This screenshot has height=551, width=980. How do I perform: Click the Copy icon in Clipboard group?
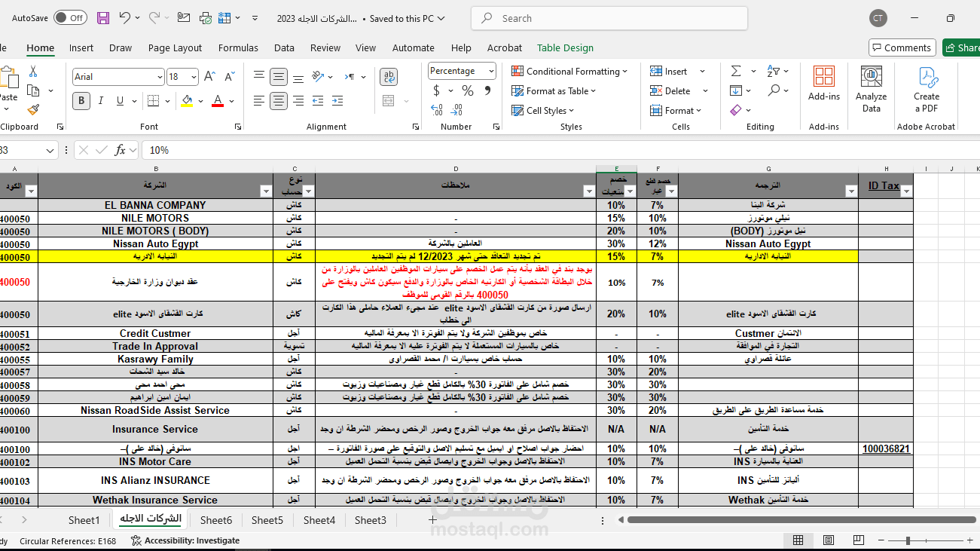(x=33, y=90)
